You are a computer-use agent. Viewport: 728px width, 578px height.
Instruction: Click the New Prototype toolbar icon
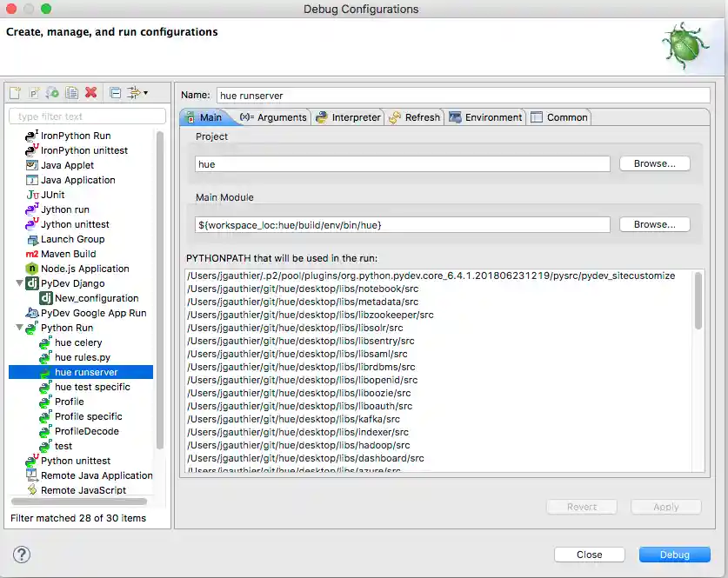click(34, 93)
